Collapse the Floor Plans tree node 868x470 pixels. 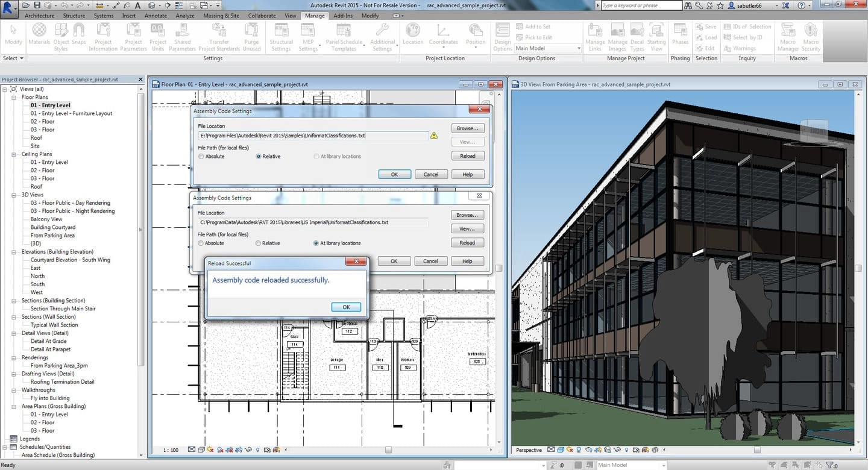(x=14, y=97)
